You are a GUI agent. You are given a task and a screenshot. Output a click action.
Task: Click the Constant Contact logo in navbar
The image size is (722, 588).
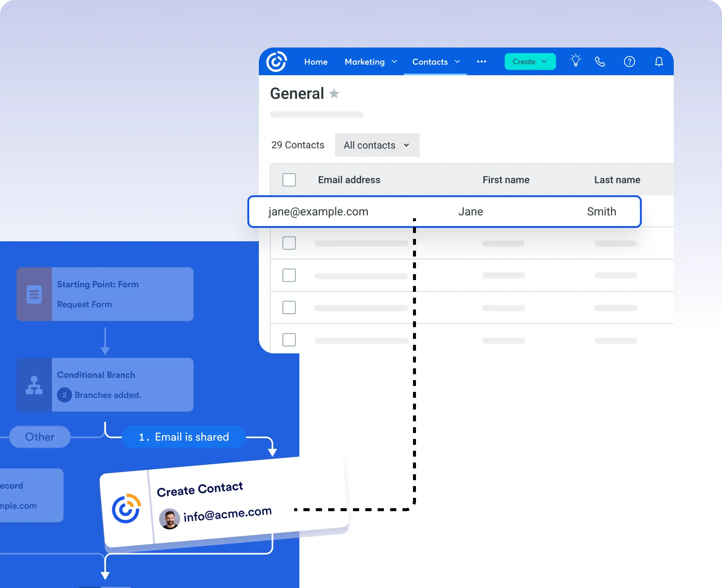277,62
